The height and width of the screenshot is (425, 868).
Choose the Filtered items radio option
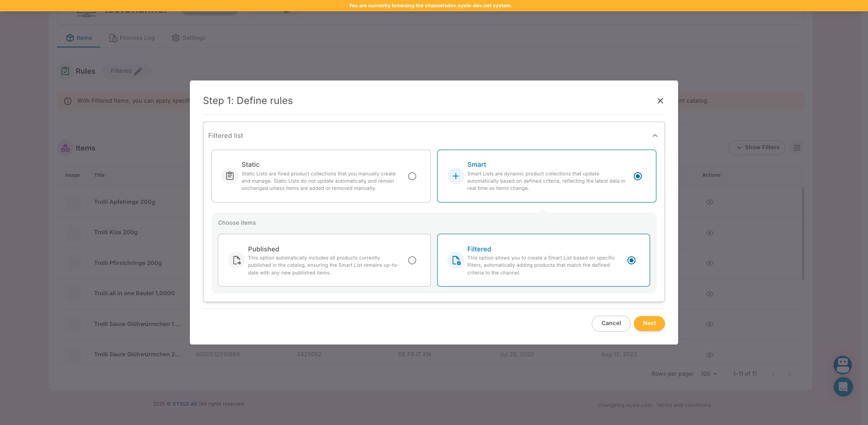pos(631,260)
